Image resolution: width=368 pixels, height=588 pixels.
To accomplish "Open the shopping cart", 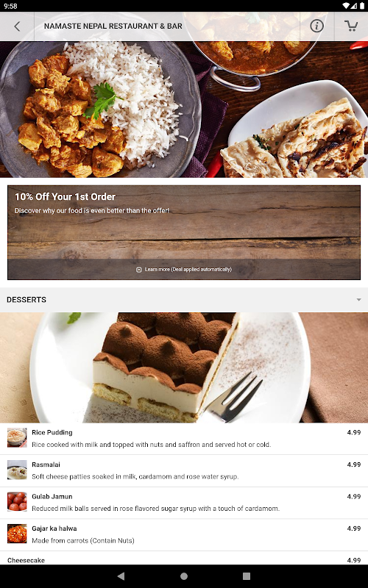I will tap(351, 26).
